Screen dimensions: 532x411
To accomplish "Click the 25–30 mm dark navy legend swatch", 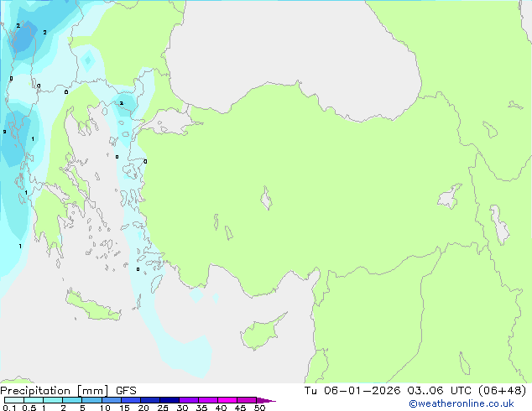I will (169, 400).
